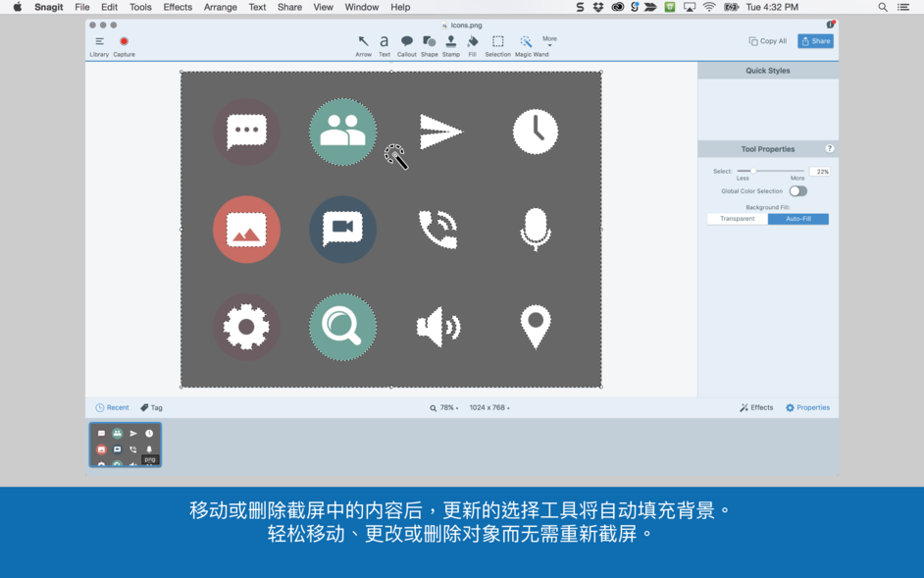Open the 1024 x 768 size dropdown

click(x=489, y=407)
